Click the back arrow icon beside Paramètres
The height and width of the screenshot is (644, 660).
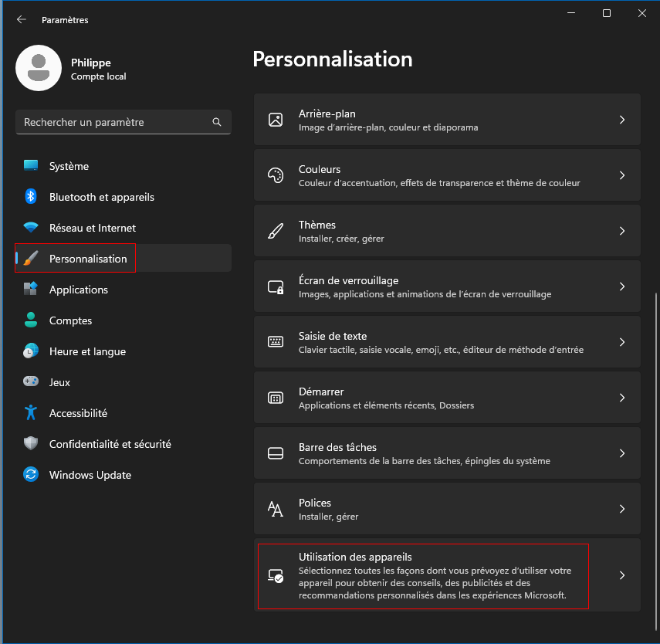(21, 19)
